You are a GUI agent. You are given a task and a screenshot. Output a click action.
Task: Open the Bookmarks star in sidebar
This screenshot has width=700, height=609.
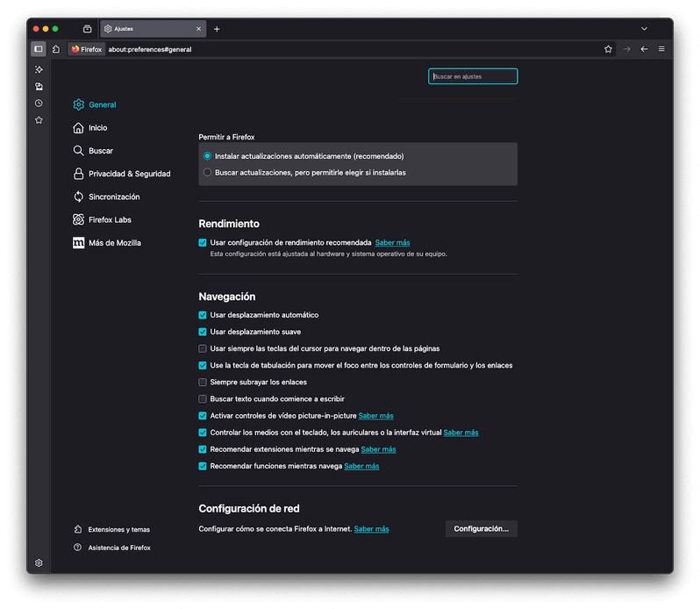(x=39, y=120)
